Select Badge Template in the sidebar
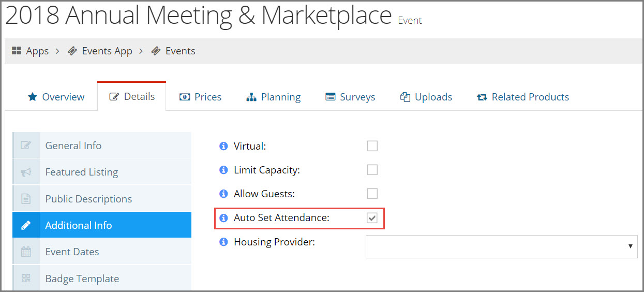 point(102,278)
